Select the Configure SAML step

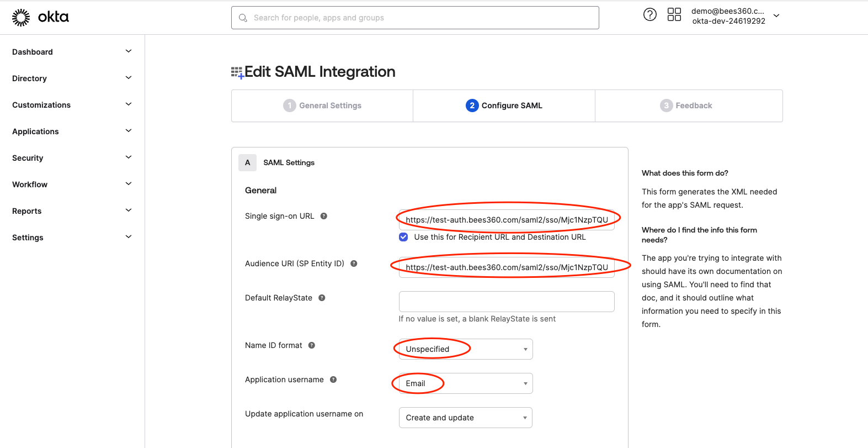point(504,106)
